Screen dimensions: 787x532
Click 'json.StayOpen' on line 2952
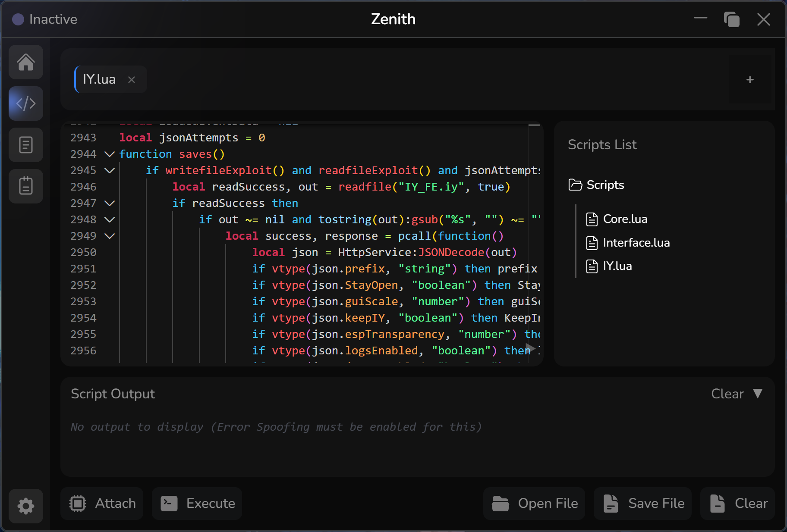pyautogui.click(x=355, y=285)
